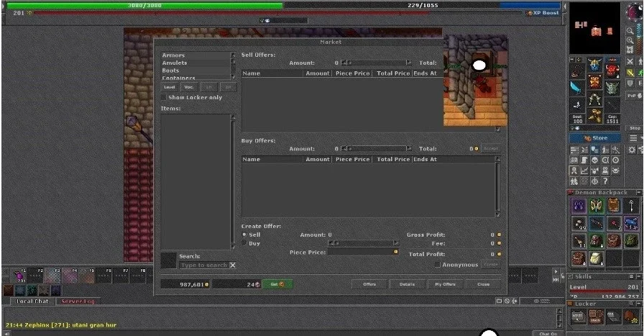
Task: Click the category list down arrow
Action: click(234, 77)
